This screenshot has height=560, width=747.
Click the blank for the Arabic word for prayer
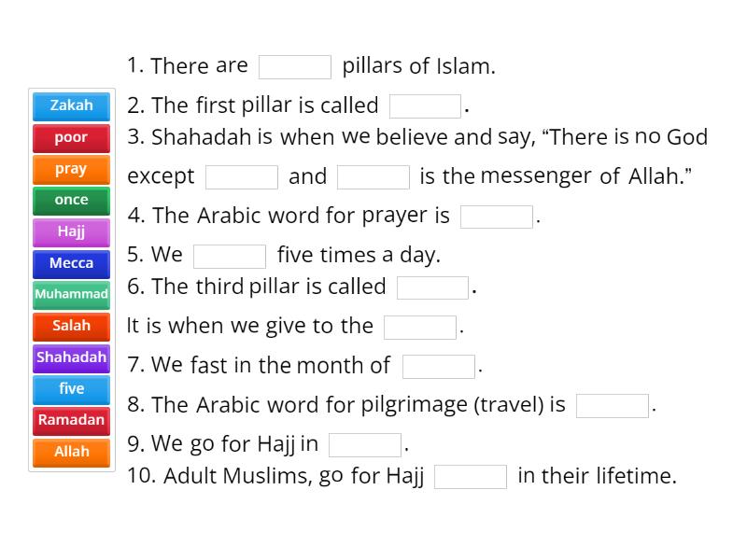(497, 215)
